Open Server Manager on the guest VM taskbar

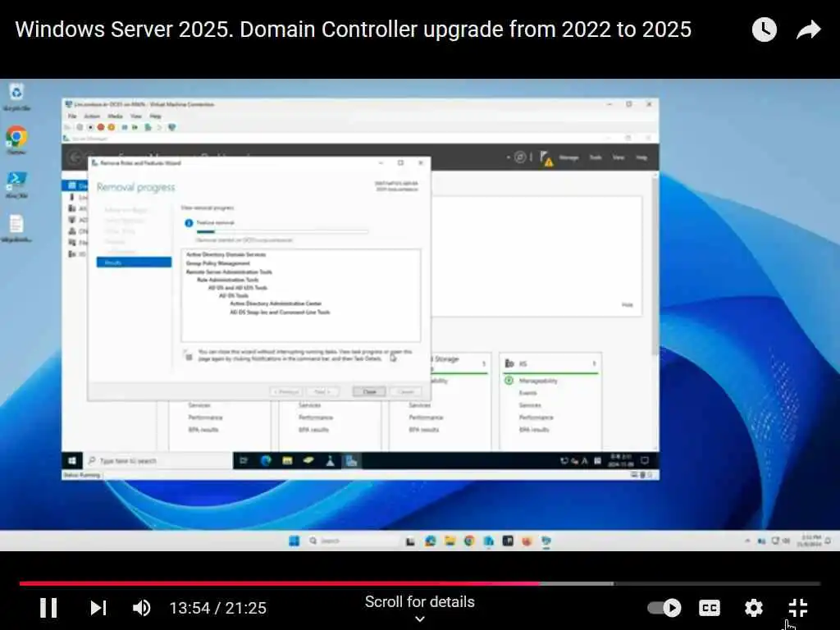tap(351, 461)
